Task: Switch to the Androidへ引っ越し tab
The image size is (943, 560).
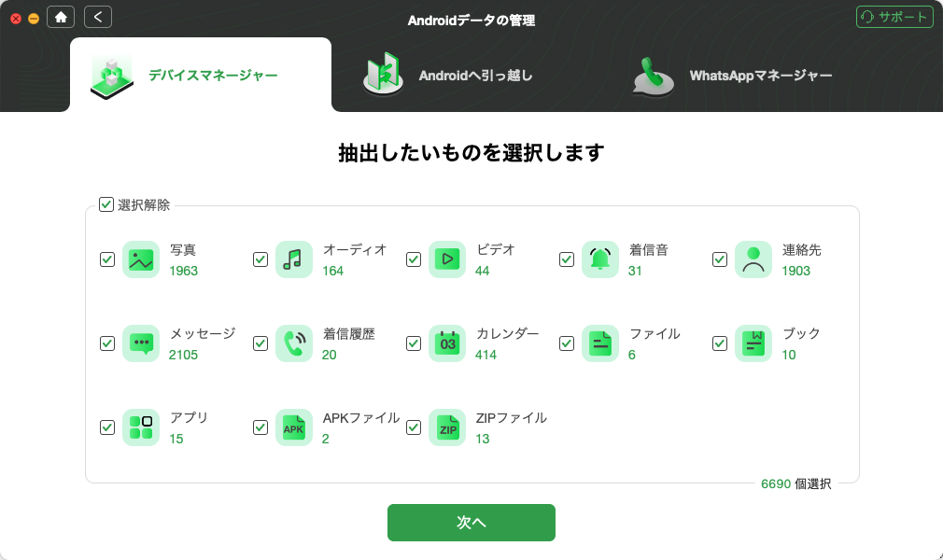Action: pos(448,76)
